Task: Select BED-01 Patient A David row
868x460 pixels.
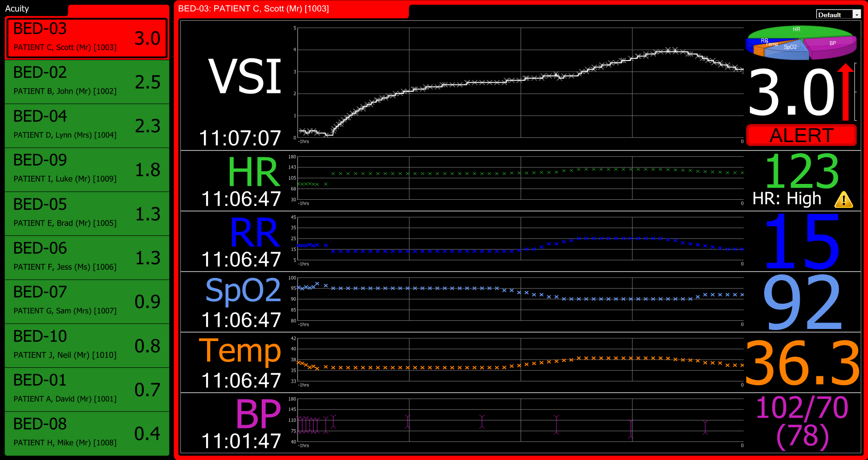Action: (87, 389)
